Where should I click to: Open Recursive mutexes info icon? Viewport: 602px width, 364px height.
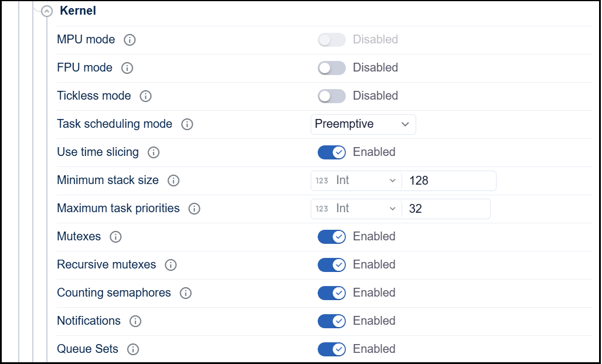tap(171, 265)
